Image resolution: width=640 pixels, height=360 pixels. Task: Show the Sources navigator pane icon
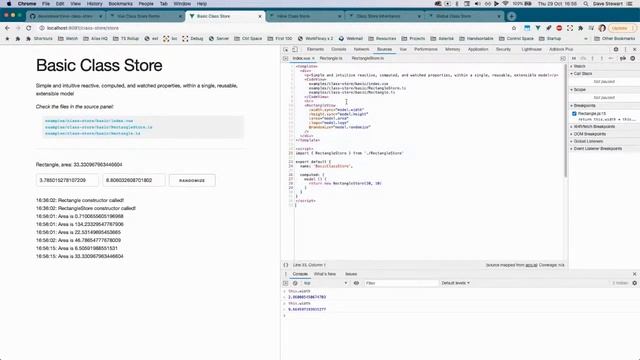pyautogui.click(x=286, y=58)
